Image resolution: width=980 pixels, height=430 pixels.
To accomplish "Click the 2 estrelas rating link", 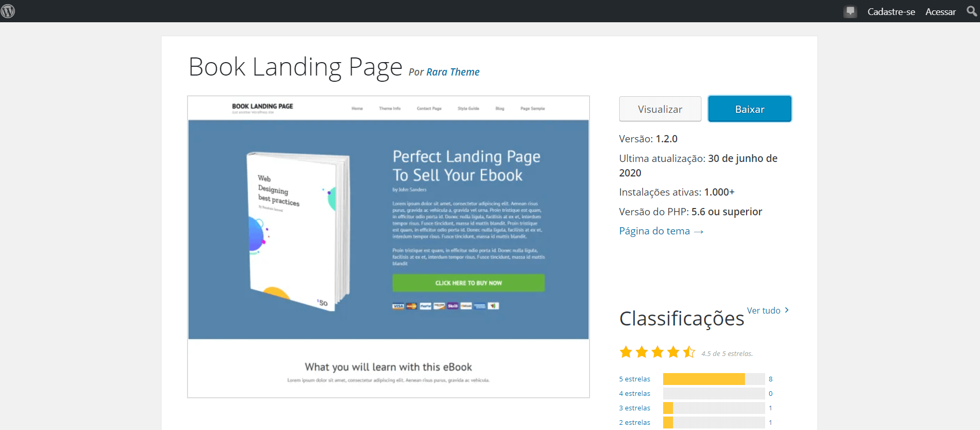I will (x=635, y=423).
